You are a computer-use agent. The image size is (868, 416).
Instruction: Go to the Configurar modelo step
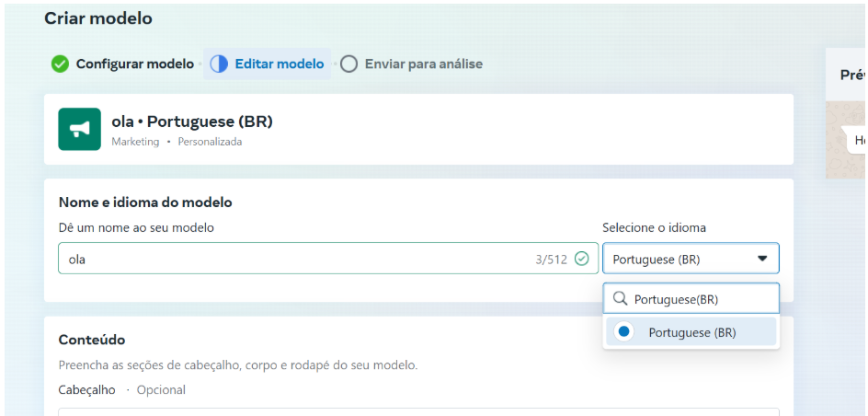[134, 64]
